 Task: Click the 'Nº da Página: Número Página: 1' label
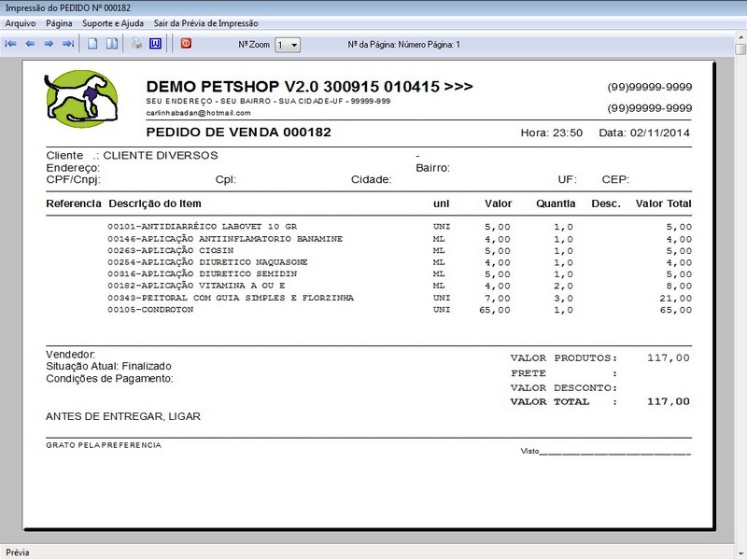point(404,45)
